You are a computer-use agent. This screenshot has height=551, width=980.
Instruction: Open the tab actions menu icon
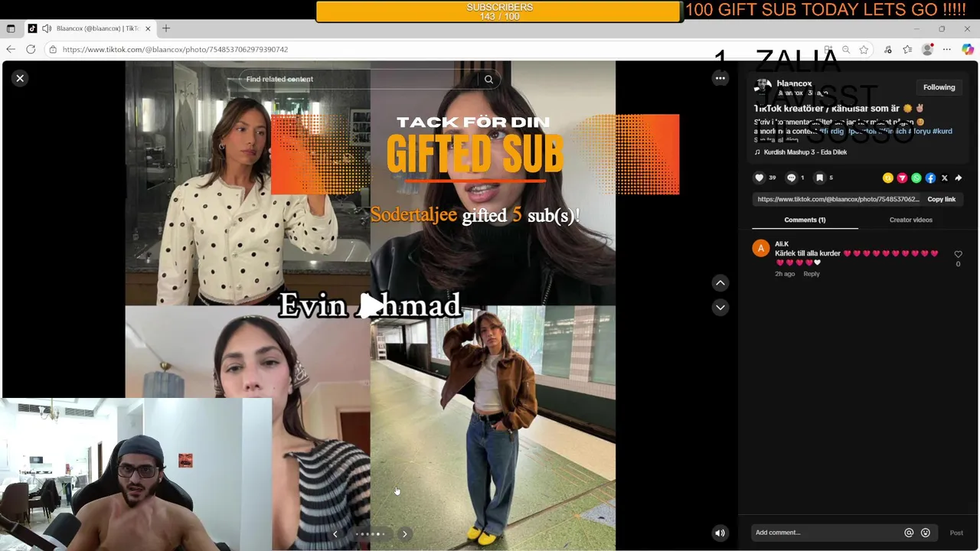[11, 28]
